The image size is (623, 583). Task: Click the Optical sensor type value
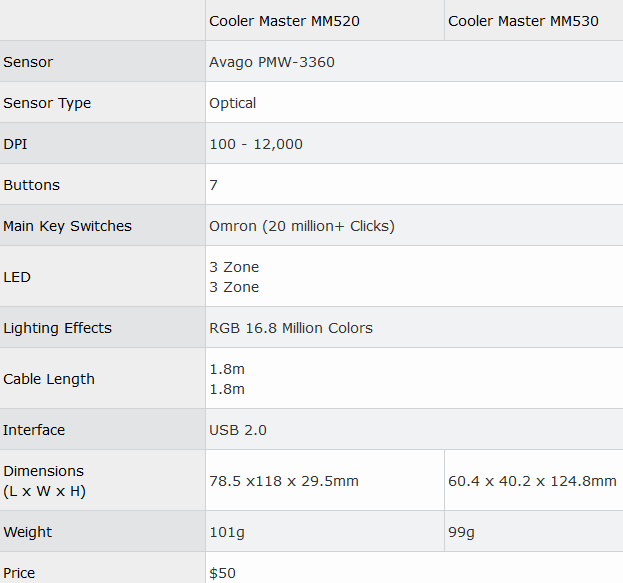pos(232,103)
